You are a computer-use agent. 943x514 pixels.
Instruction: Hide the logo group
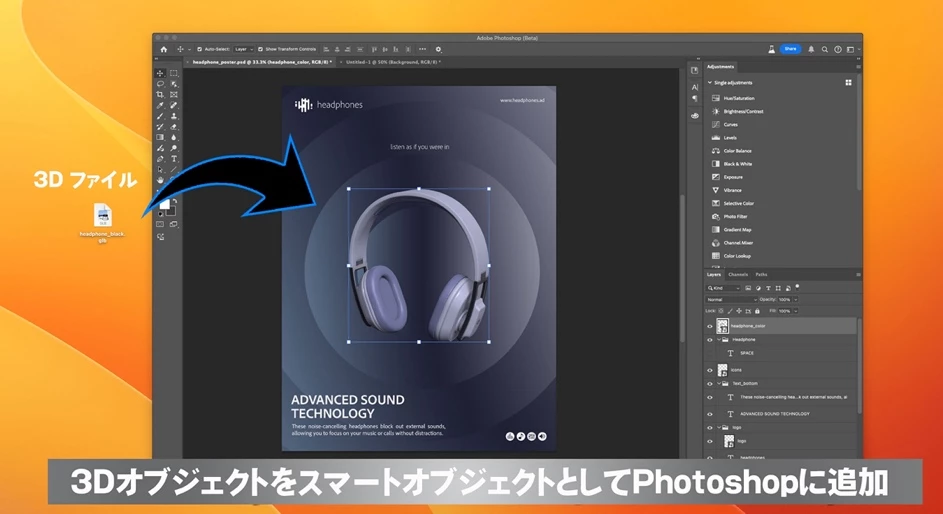710,427
